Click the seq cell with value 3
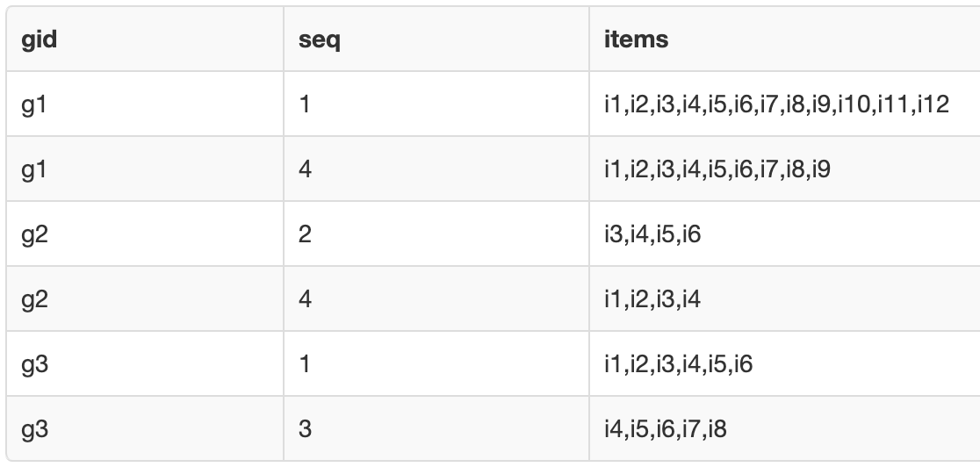 (304, 429)
